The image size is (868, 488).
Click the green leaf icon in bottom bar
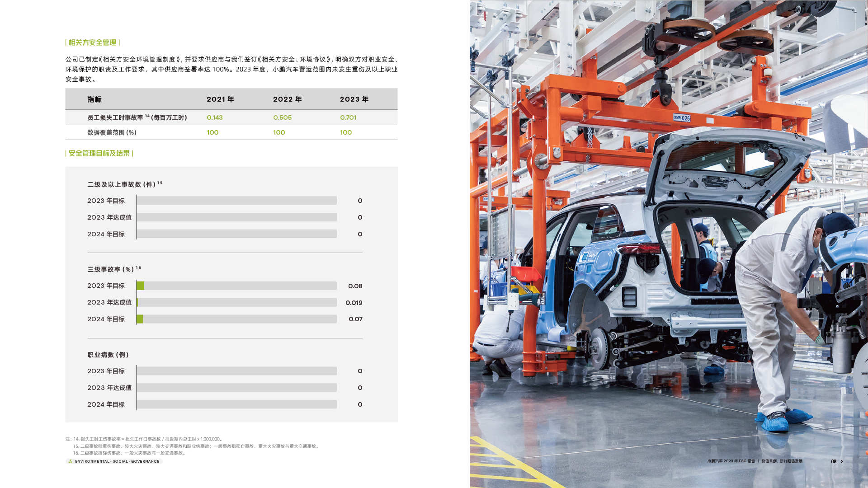click(x=70, y=461)
